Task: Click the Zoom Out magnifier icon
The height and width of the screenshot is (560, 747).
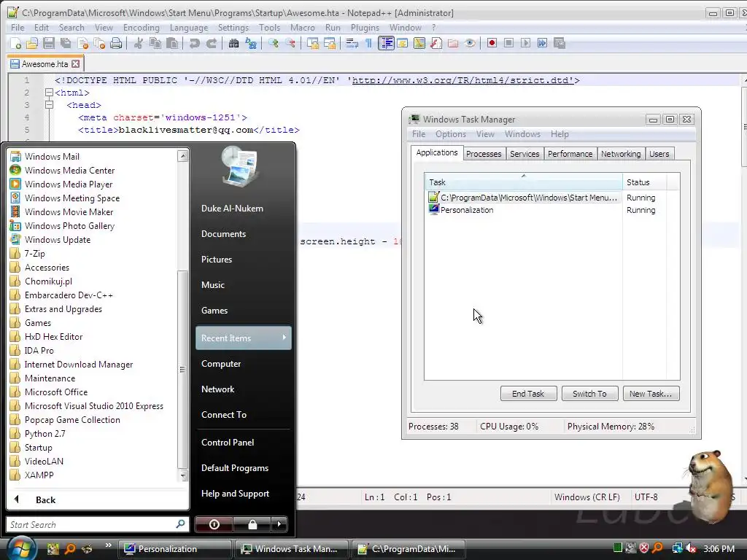Action: pyautogui.click(x=290, y=43)
